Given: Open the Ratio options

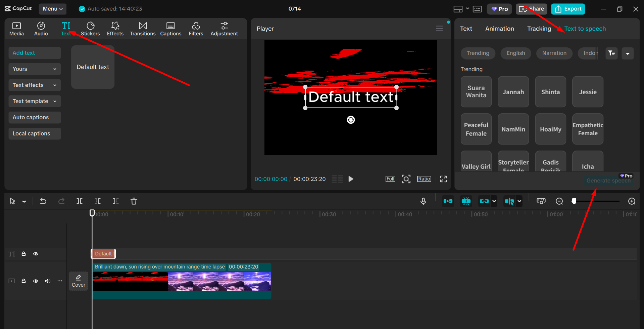Looking at the screenshot, I should tap(424, 179).
